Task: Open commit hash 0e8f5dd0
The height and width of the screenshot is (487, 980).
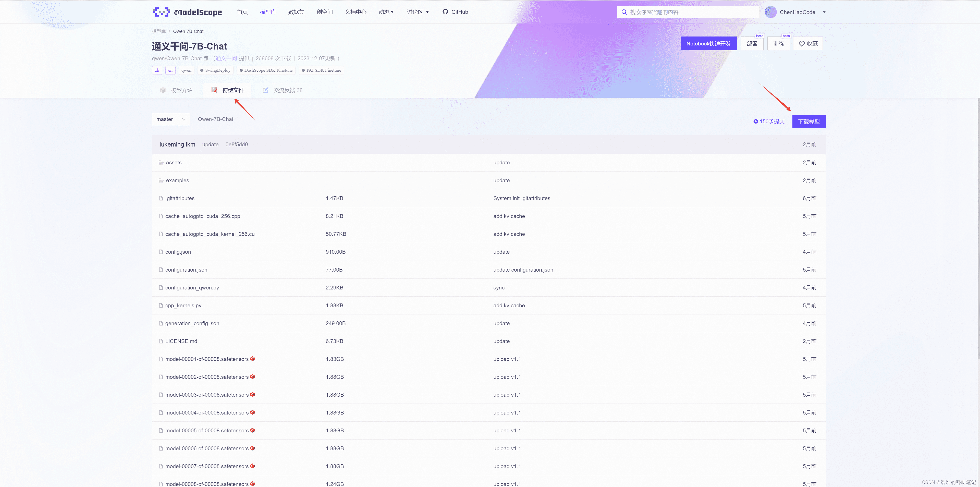Action: pos(236,144)
